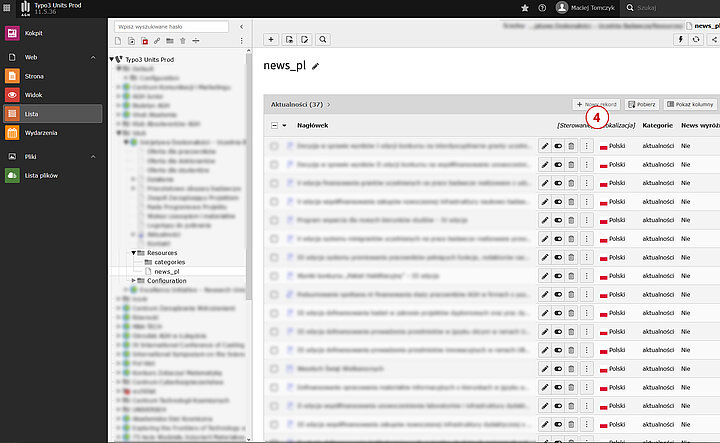Screen dimensions: 720x443
Task: Open the Strona page module
Action: (33, 76)
